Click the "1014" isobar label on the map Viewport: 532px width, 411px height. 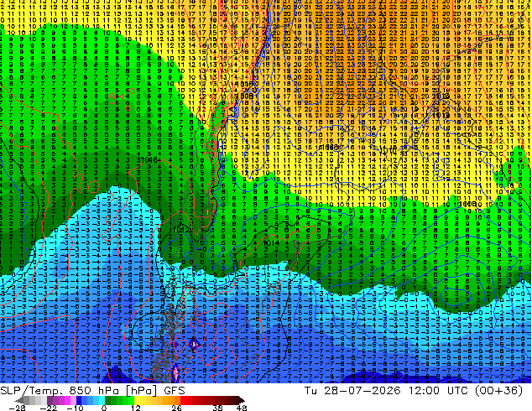click(271, 243)
